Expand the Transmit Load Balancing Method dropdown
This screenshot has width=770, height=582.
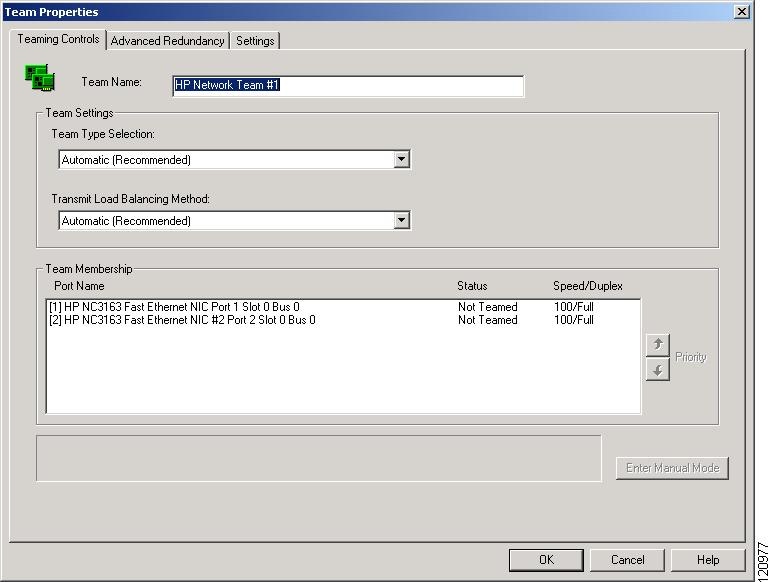(401, 221)
